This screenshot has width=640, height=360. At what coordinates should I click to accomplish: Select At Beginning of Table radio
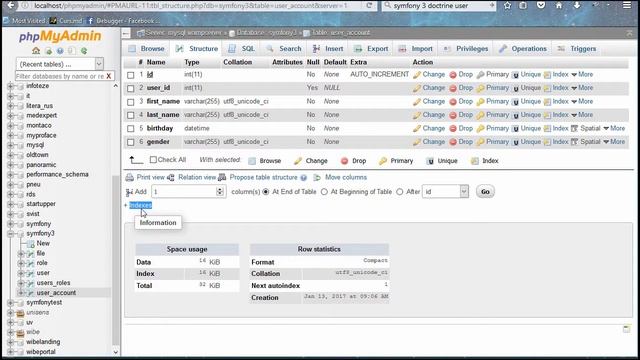coord(324,192)
